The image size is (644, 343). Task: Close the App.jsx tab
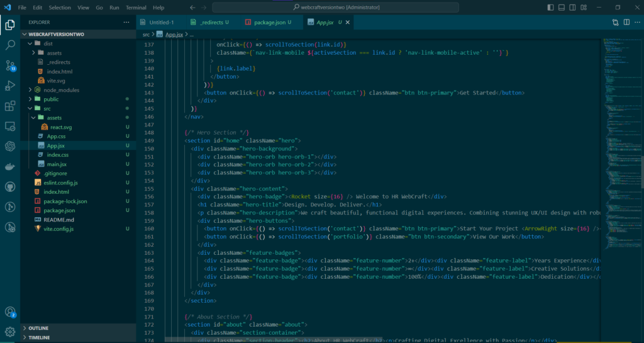pos(347,22)
